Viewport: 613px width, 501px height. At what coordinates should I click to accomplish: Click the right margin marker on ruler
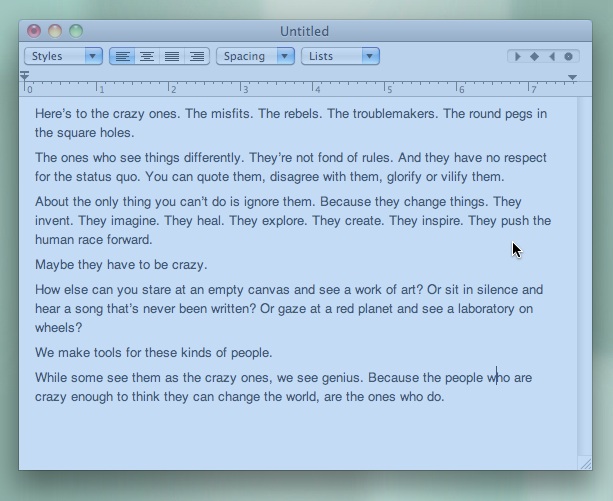point(572,77)
